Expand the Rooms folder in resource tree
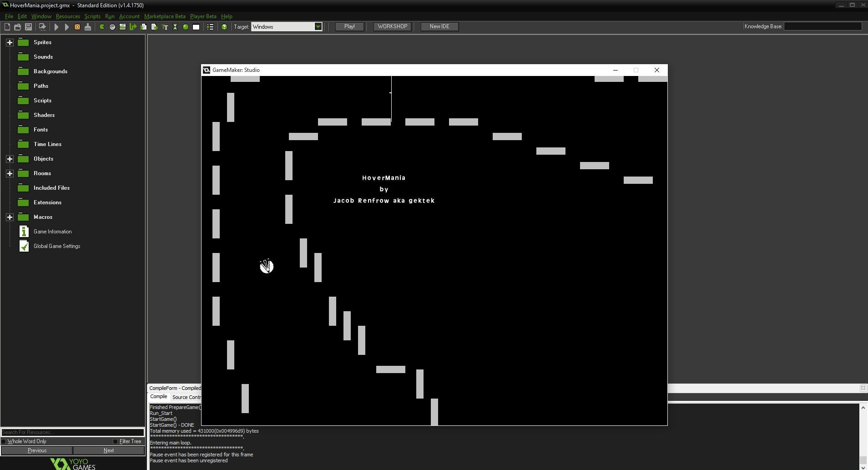 coord(10,173)
